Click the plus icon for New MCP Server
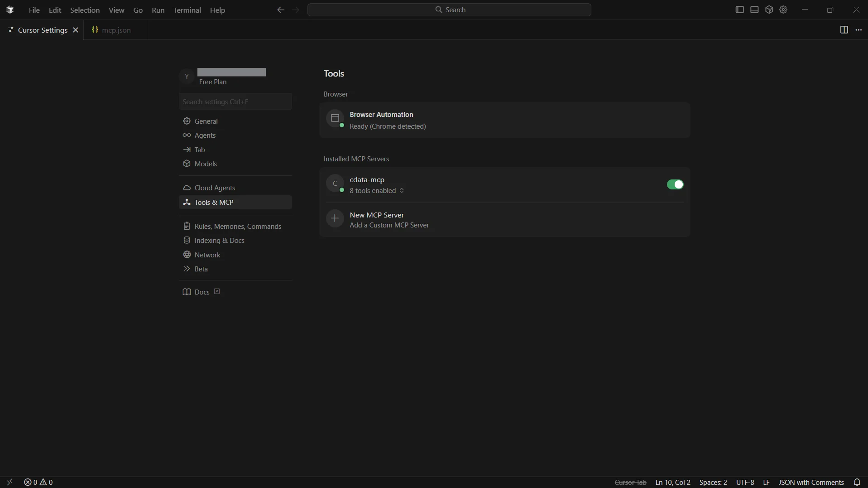 [335, 219]
